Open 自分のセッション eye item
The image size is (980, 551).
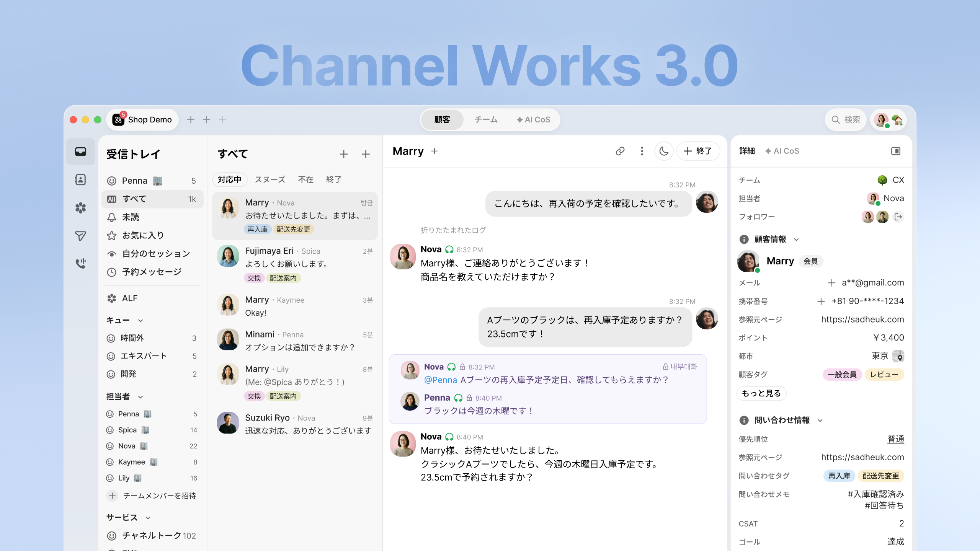152,254
